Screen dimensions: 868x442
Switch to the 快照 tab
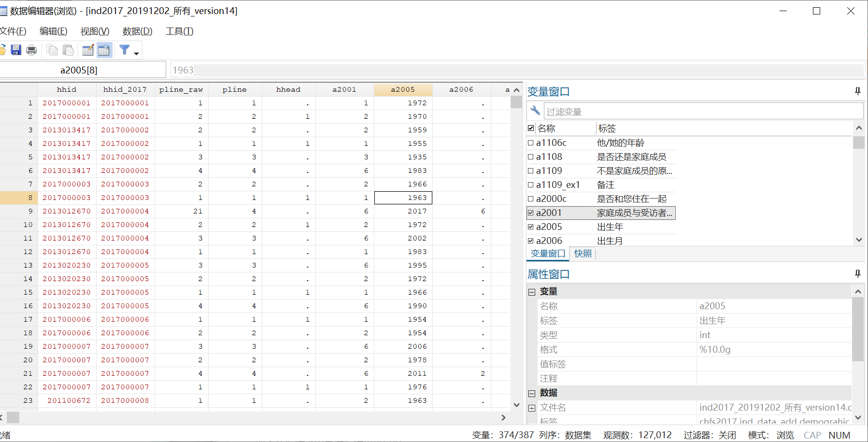pos(582,254)
